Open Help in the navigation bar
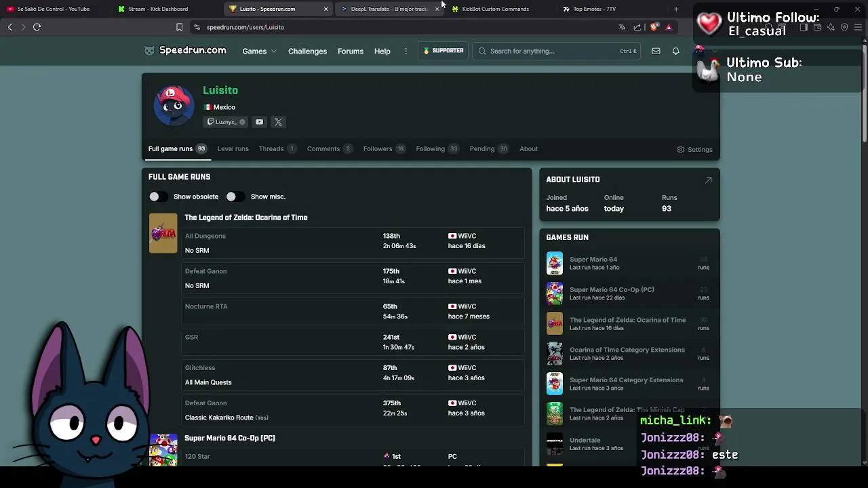 click(382, 51)
